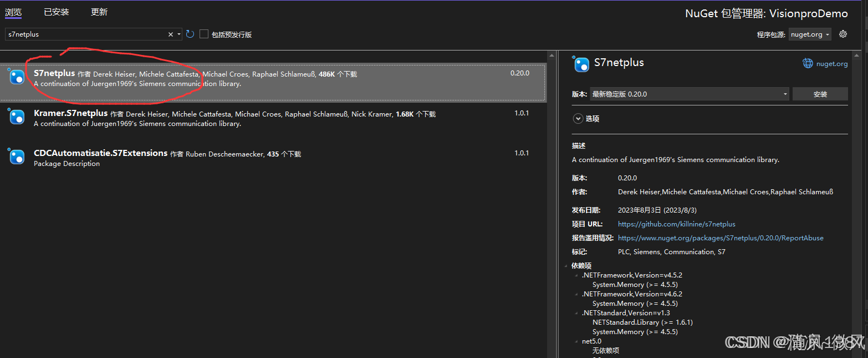The width and height of the screenshot is (868, 358).
Task: Click the S7netplus title in details pane
Action: (619, 63)
